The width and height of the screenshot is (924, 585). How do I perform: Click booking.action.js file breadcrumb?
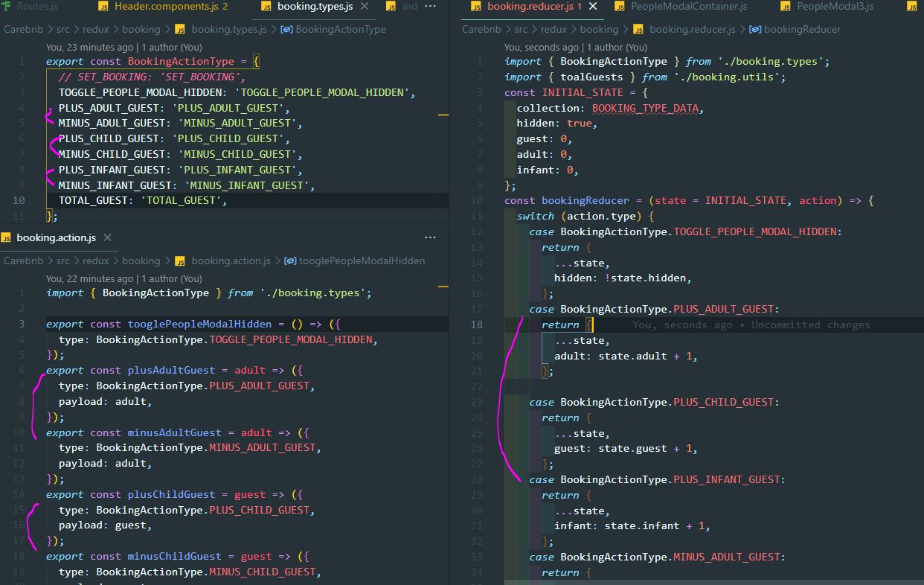(x=231, y=261)
